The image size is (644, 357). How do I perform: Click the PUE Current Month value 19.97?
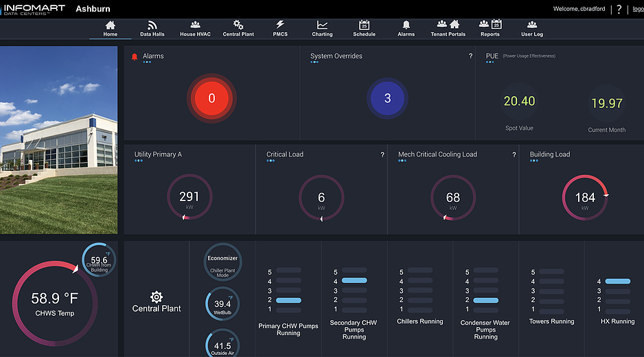tap(607, 103)
